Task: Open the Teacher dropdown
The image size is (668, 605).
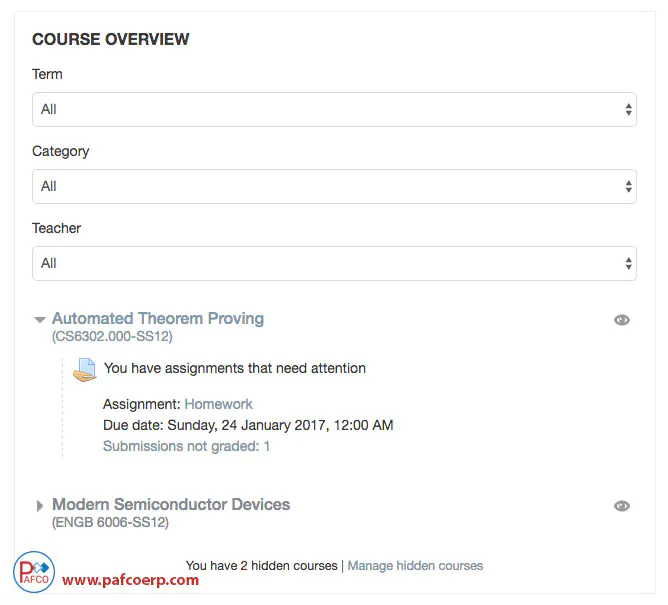Action: (334, 263)
